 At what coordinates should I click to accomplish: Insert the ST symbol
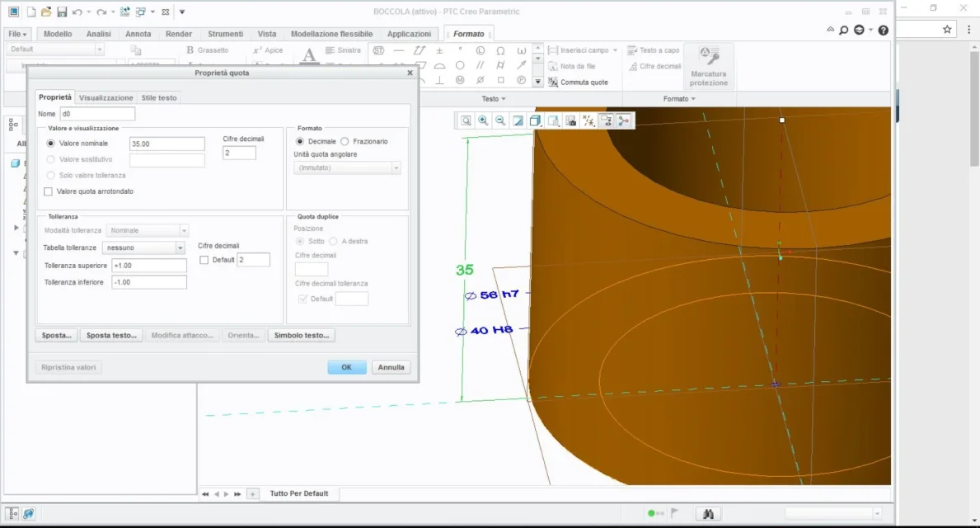click(379, 50)
